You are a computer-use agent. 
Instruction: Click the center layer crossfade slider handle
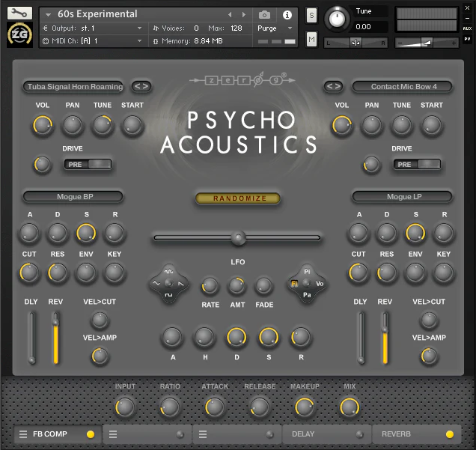238,238
